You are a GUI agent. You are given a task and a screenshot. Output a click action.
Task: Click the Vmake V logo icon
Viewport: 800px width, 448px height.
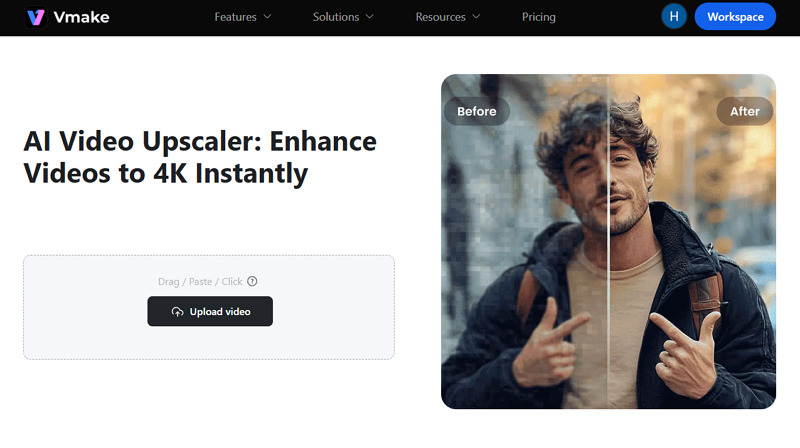tap(36, 17)
